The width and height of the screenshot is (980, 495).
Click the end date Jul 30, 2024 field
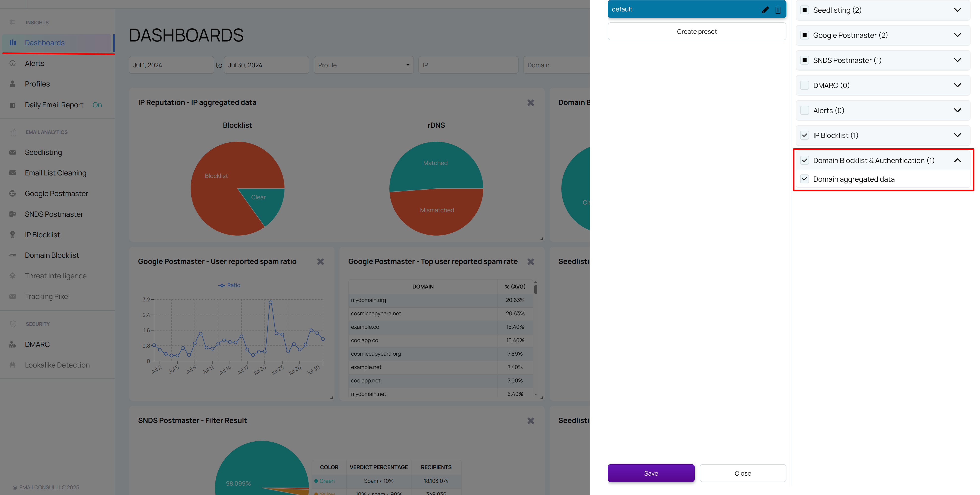(x=266, y=65)
